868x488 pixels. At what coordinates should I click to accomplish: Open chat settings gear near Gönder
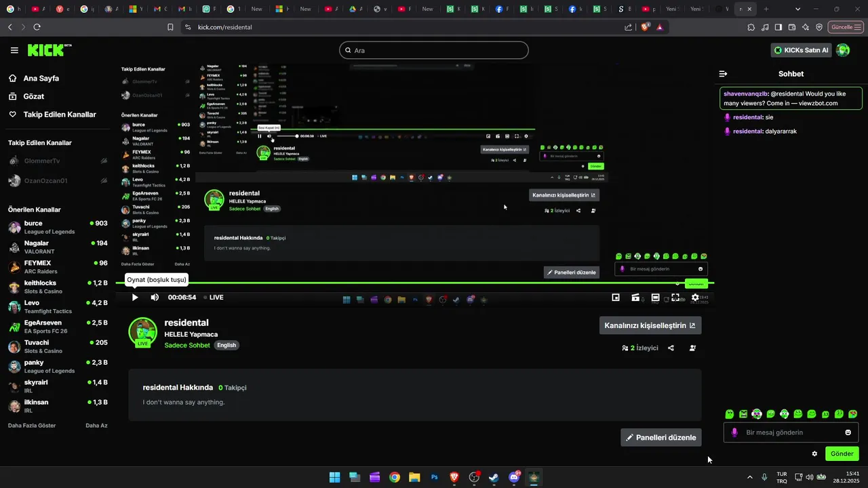814,454
